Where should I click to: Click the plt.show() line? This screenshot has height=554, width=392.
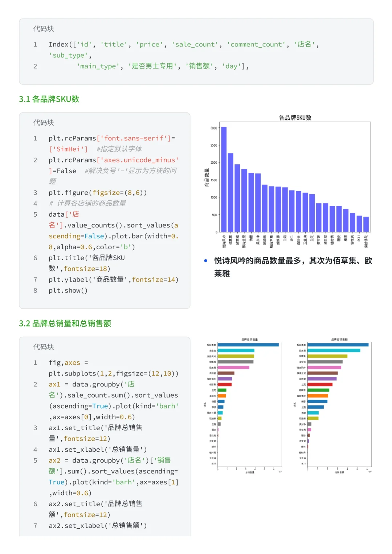pyautogui.click(x=68, y=290)
